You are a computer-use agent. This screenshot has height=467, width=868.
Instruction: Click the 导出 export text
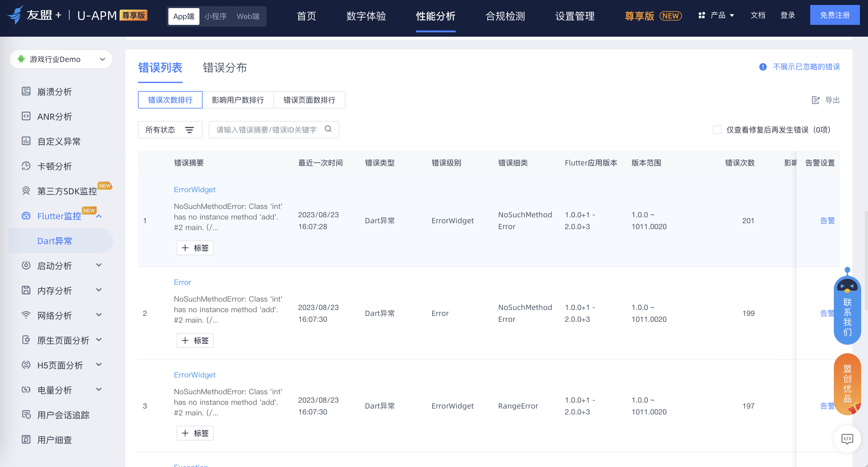click(832, 100)
